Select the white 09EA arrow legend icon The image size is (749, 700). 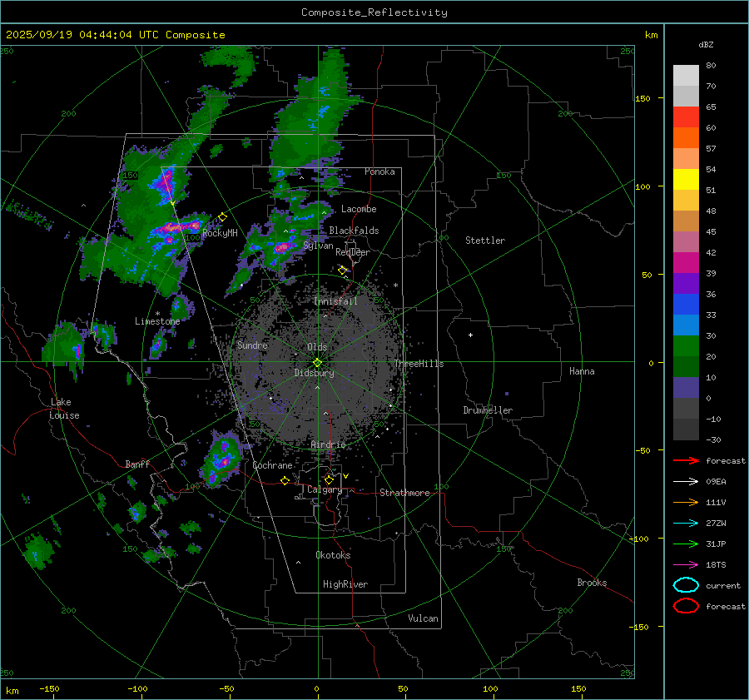pos(686,481)
